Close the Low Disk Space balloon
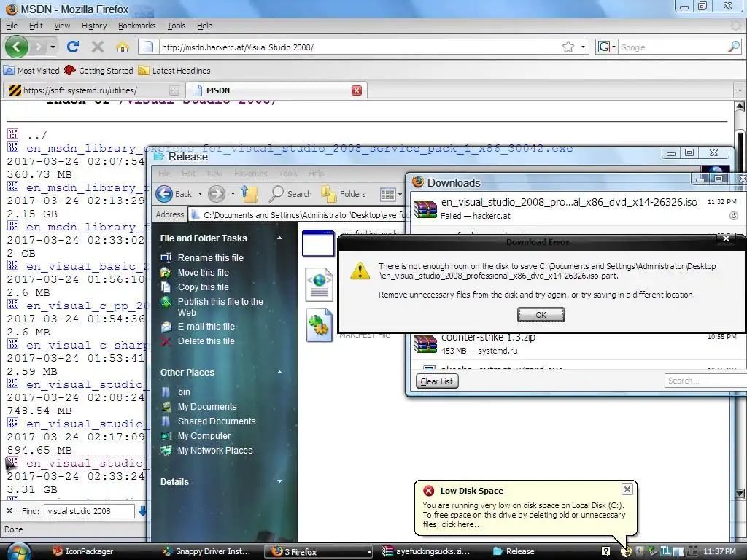The height and width of the screenshot is (560, 747). pos(627,489)
